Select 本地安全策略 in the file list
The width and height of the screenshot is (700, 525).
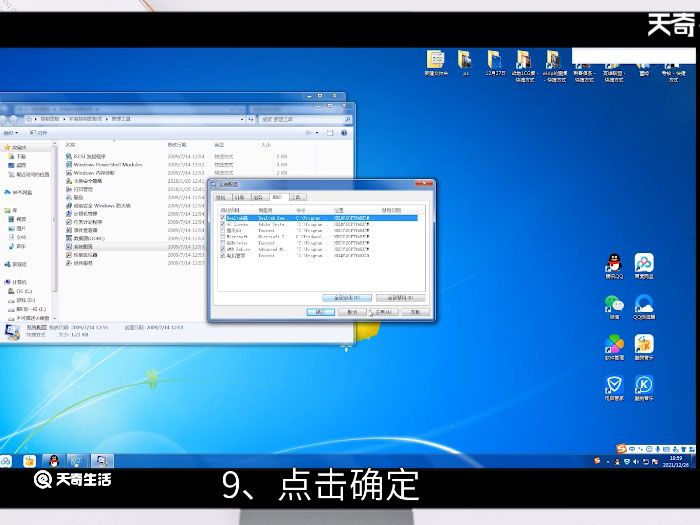(84, 181)
